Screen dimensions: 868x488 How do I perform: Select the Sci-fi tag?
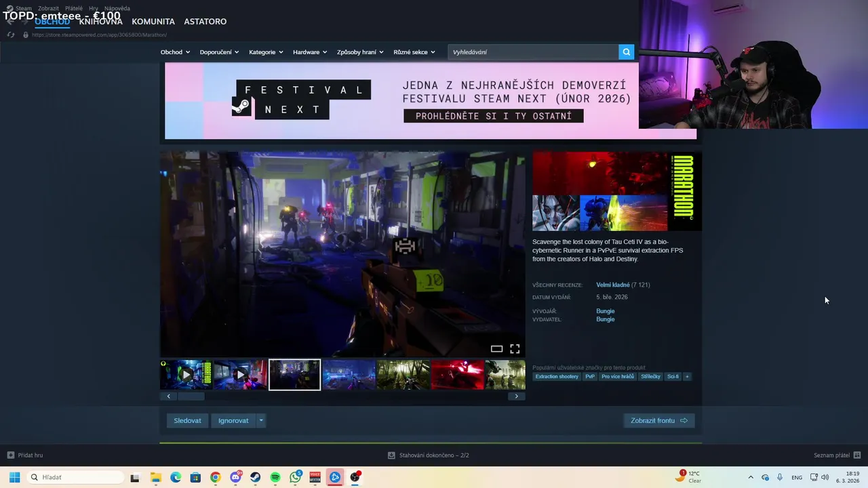673,377
